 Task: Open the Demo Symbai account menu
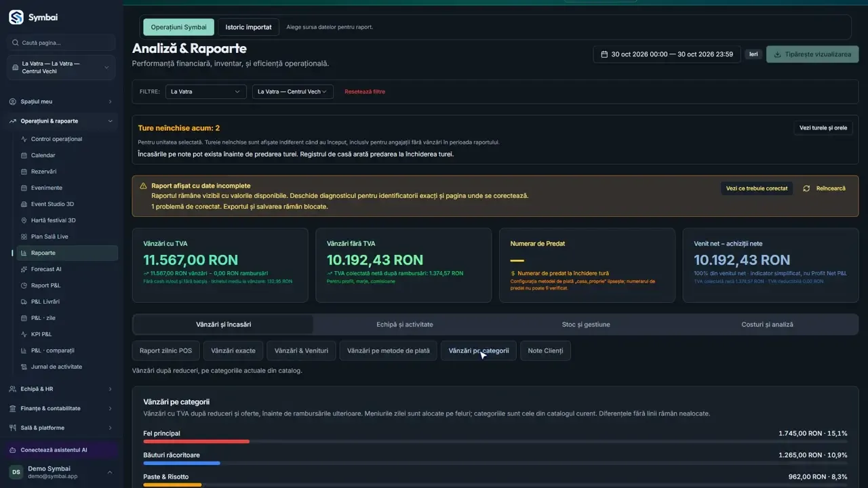pos(61,472)
